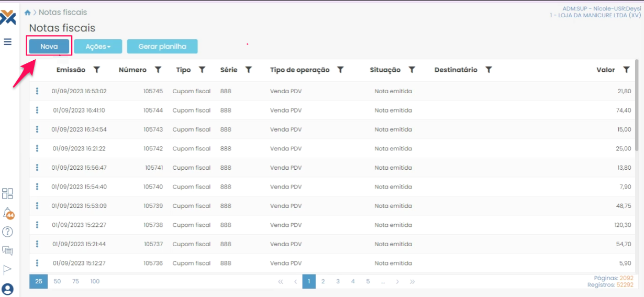Click Gerar planilha button
This screenshot has width=644, height=297.
pos(162,47)
